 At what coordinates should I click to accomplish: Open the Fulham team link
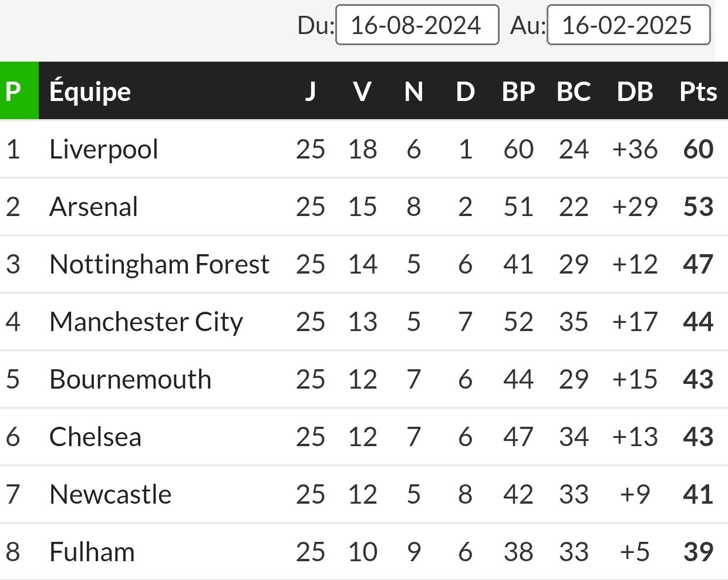click(x=92, y=552)
